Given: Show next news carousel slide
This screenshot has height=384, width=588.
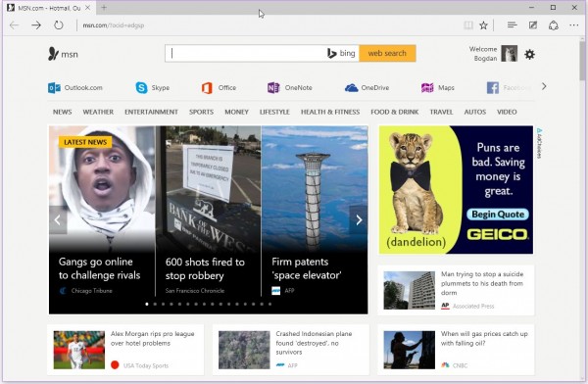Looking at the screenshot, I should point(359,219).
